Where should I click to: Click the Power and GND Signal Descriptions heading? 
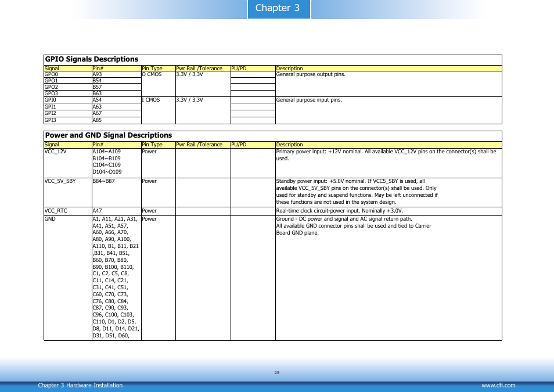pos(109,135)
